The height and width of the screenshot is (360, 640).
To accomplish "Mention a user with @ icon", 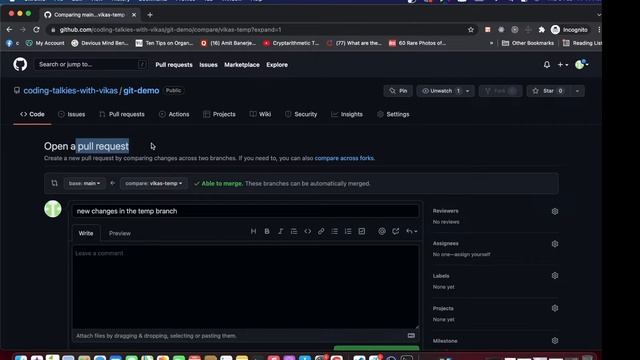I will pos(382,231).
